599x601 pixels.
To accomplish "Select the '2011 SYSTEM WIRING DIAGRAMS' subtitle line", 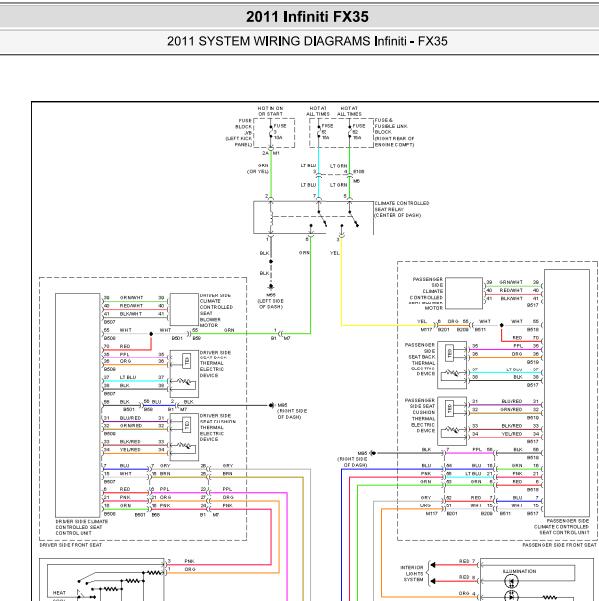I will [307, 41].
